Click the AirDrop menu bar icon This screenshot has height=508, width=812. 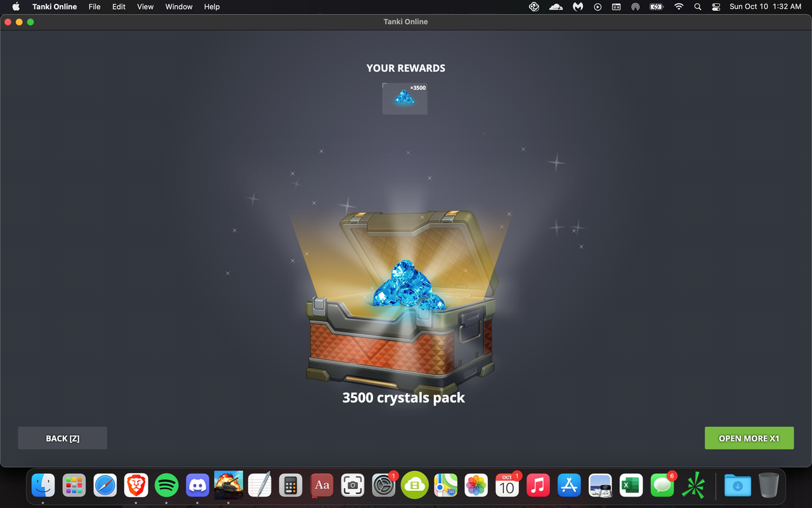635,6
